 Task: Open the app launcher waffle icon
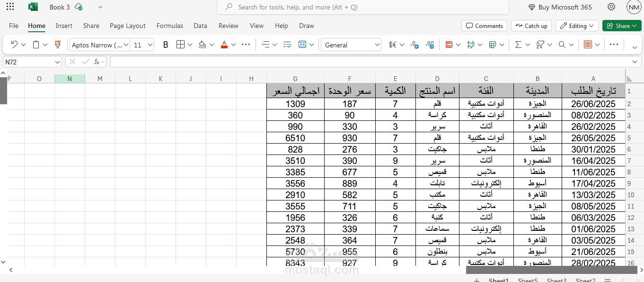click(10, 7)
